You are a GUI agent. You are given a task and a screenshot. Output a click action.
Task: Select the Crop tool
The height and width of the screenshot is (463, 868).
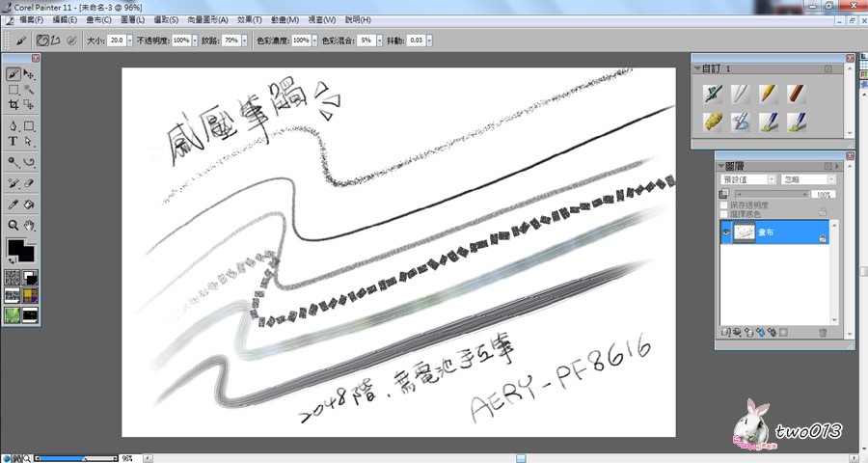pyautogui.click(x=14, y=105)
